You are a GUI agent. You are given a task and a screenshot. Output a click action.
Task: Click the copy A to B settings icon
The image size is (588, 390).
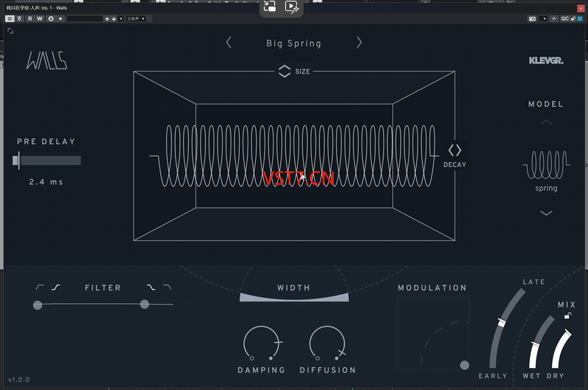pos(60,18)
